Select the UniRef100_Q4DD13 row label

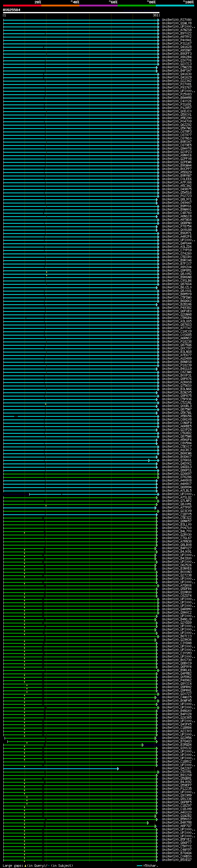pyautogui.click(x=176, y=467)
